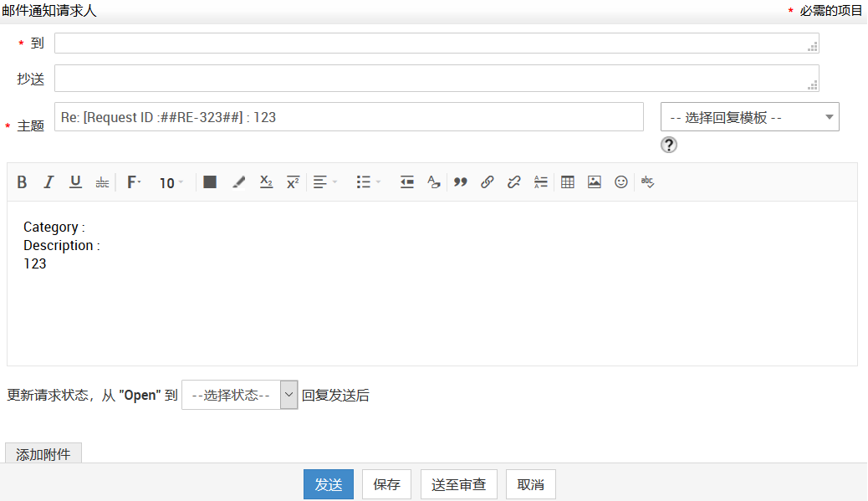Open the status selection dropdown
Image resolution: width=868 pixels, height=501 pixels.
pyautogui.click(x=240, y=395)
